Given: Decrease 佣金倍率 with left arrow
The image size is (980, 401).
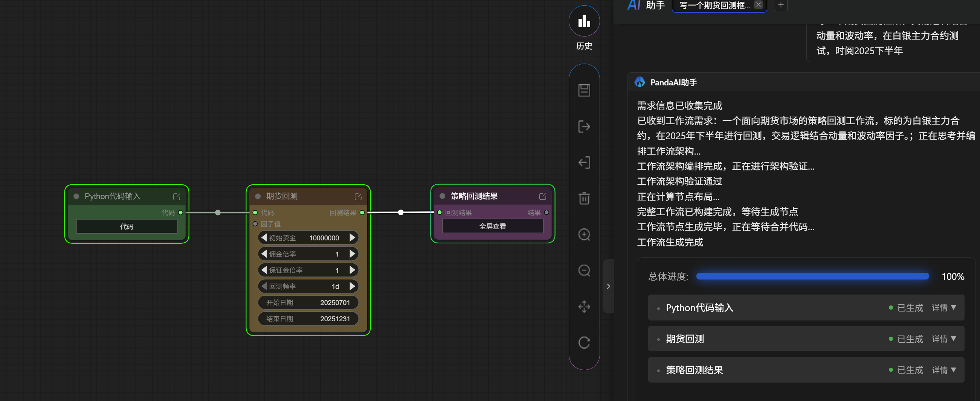Looking at the screenshot, I should pos(264,254).
